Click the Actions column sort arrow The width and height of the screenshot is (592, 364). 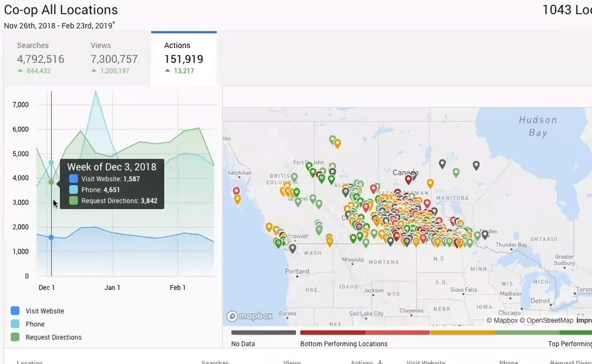tap(380, 363)
